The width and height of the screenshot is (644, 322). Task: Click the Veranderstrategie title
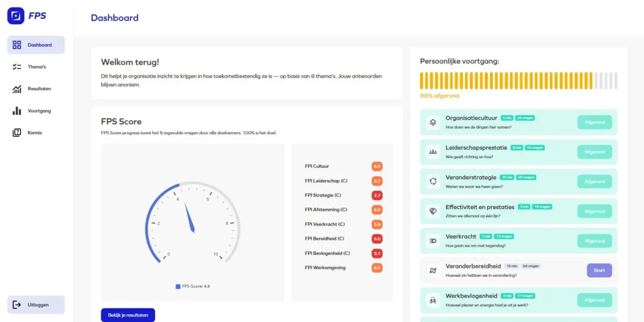471,177
